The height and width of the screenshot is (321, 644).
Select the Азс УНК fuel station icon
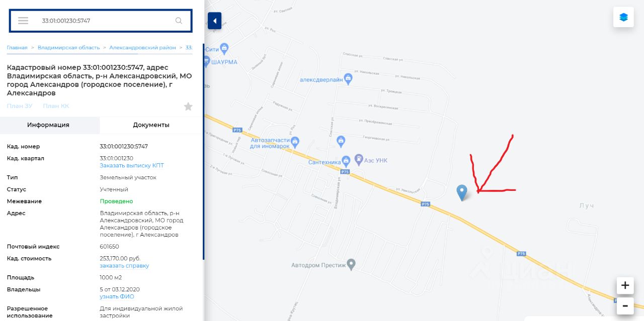point(359,160)
